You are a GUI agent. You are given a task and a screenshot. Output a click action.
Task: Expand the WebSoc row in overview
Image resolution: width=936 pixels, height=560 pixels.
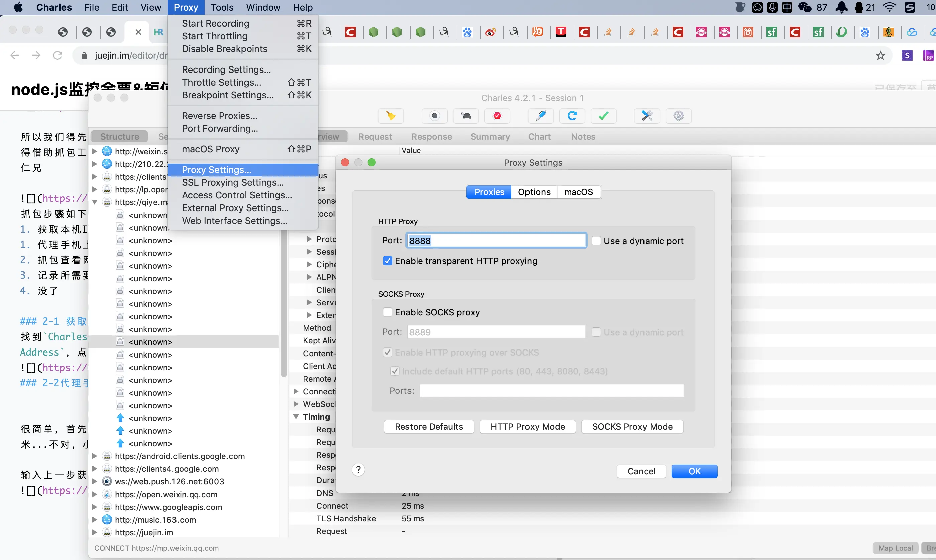pos(296,404)
